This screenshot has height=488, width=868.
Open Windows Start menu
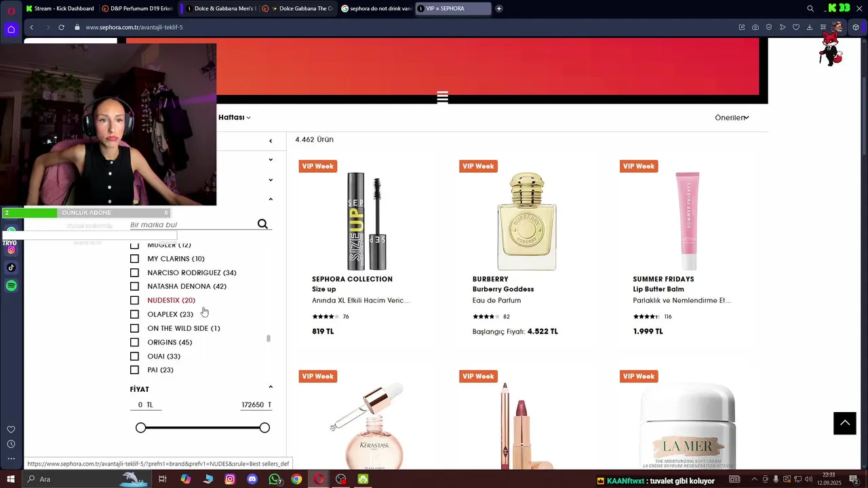coord(11,479)
